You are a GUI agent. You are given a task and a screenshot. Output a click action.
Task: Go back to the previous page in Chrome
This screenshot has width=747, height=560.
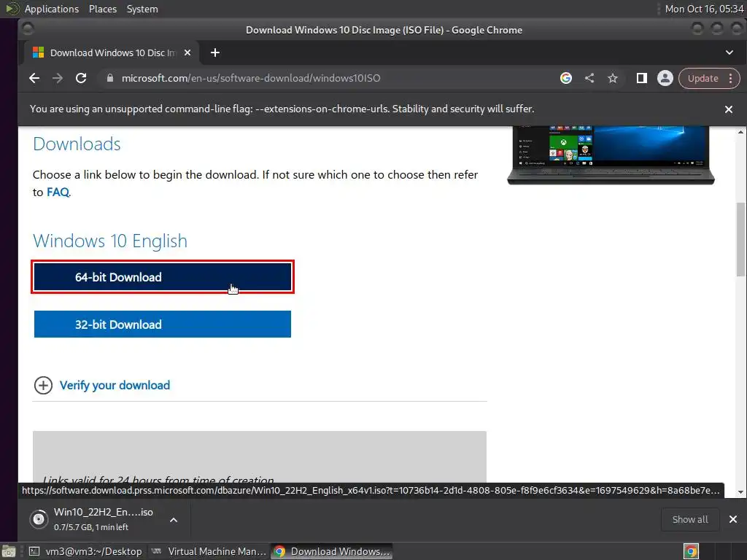34,78
